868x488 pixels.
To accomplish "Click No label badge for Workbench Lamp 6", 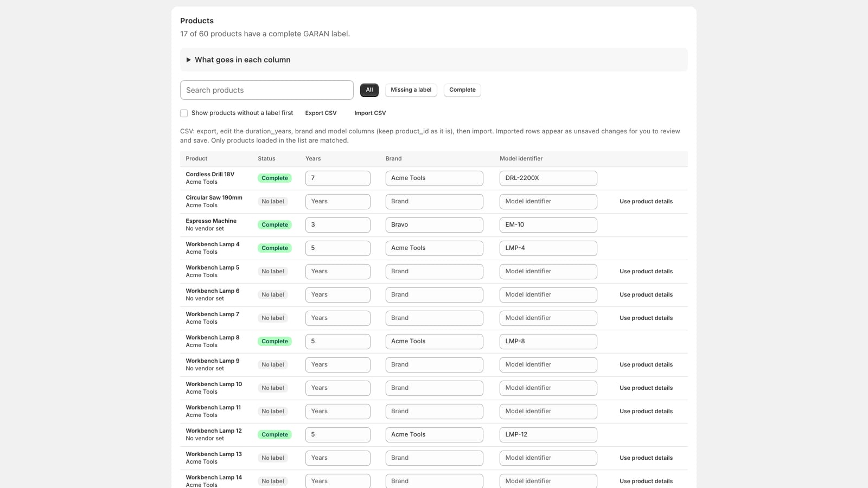I will (272, 295).
